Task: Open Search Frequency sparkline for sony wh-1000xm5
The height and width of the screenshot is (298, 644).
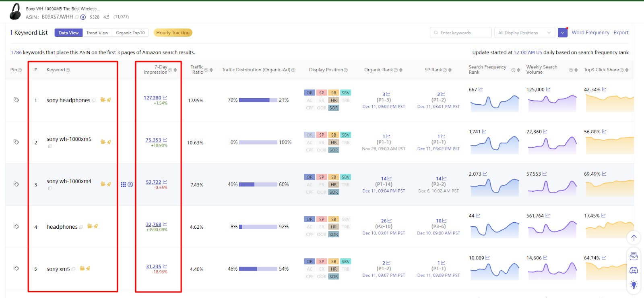Action: tap(495, 145)
